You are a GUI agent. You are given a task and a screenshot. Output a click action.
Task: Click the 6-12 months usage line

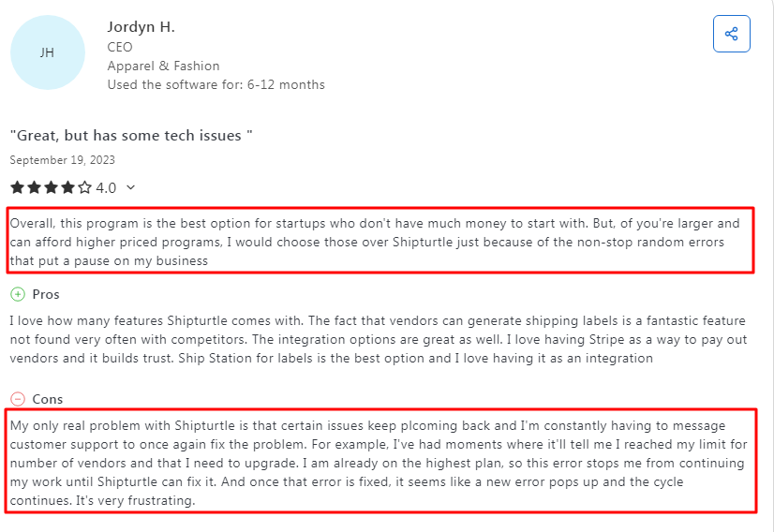(x=216, y=84)
